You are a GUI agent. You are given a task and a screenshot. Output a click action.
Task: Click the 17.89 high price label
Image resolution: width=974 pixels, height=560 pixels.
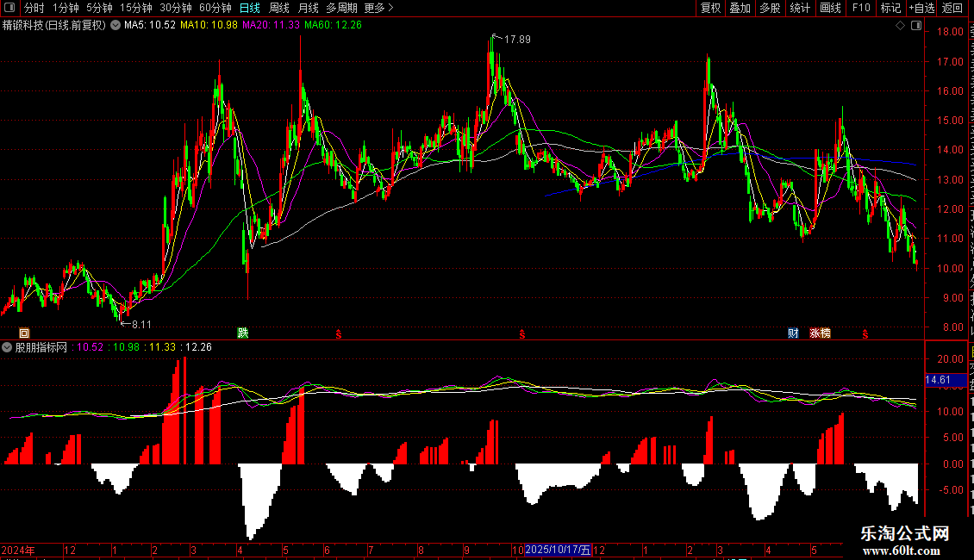(x=517, y=39)
